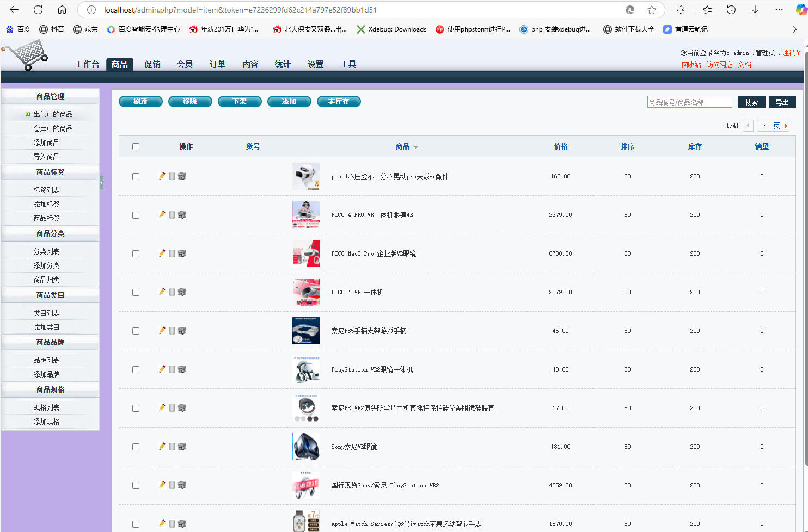Export list with 导出 button
Viewport: 808px width, 532px height.
[x=782, y=102]
